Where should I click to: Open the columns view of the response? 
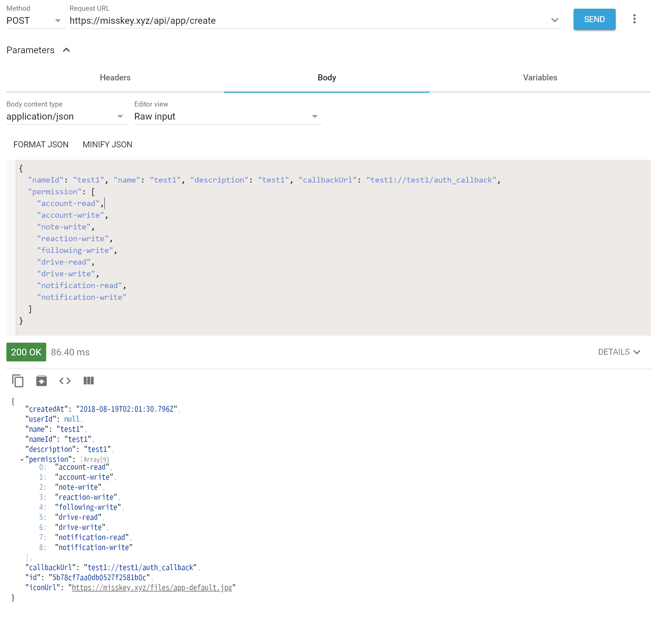pos(88,381)
